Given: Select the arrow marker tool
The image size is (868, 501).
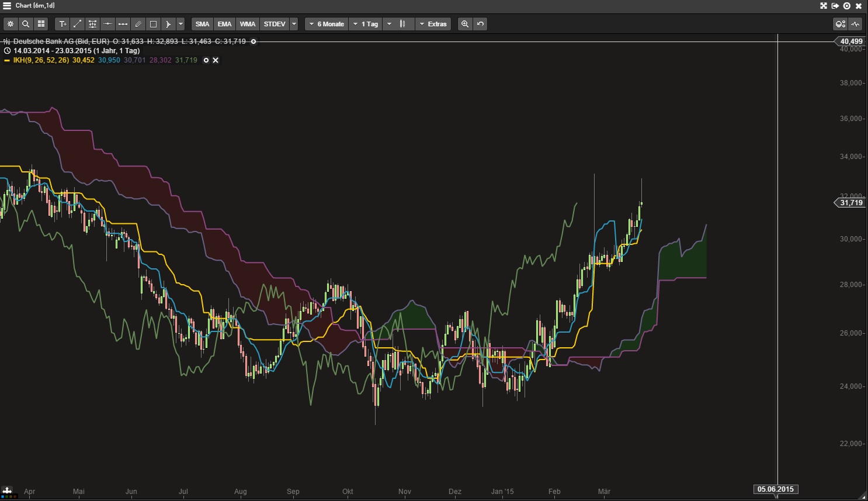Looking at the screenshot, I should tap(168, 24).
